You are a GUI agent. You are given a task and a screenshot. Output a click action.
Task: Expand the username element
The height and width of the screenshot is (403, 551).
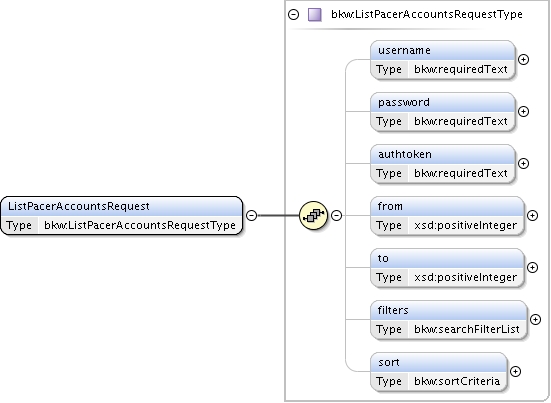tap(524, 59)
